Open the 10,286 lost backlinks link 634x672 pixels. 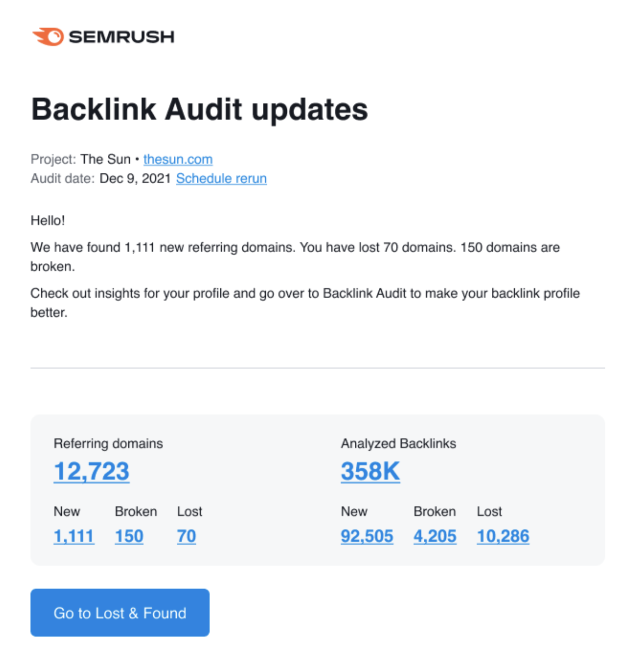coord(503,537)
